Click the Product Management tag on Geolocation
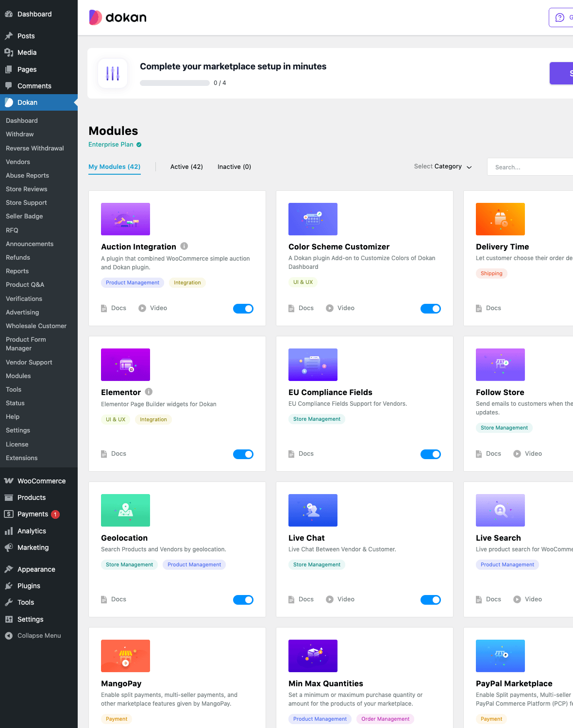573x728 pixels. [194, 564]
